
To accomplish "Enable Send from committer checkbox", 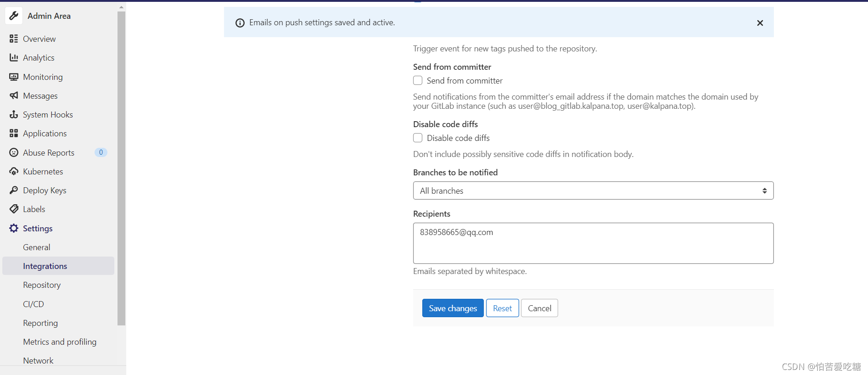I will coord(418,80).
